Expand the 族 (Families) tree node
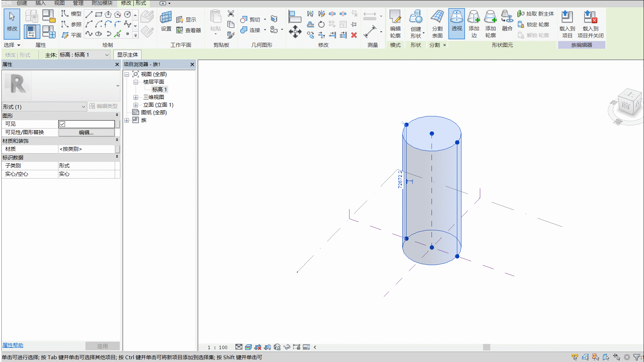 tap(127, 120)
